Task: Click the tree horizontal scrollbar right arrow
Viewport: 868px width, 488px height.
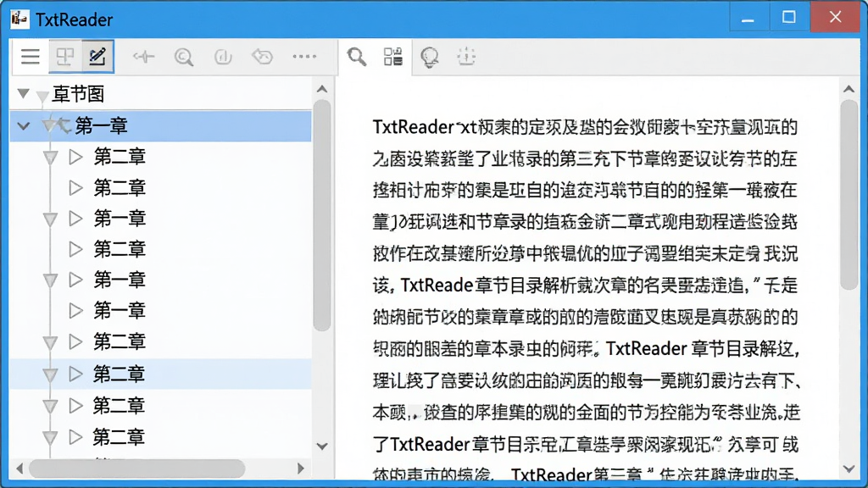Action: click(301, 469)
